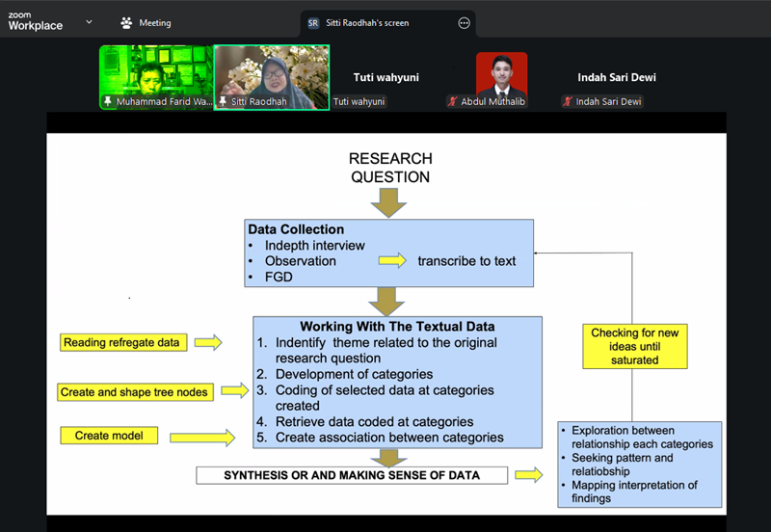Click SYNTHESIS OR AND MAKING SENSE OF DATA box
This screenshot has height=532, width=771.
352,475
